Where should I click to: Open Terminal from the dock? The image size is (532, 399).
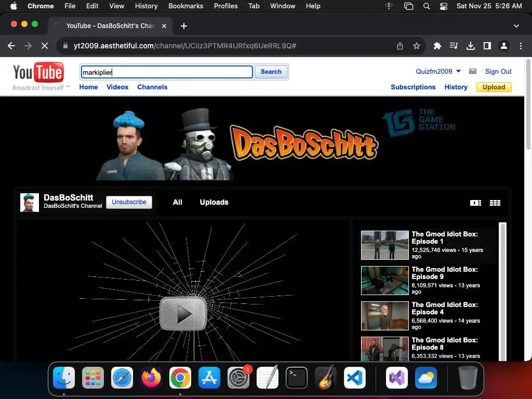coord(297,378)
